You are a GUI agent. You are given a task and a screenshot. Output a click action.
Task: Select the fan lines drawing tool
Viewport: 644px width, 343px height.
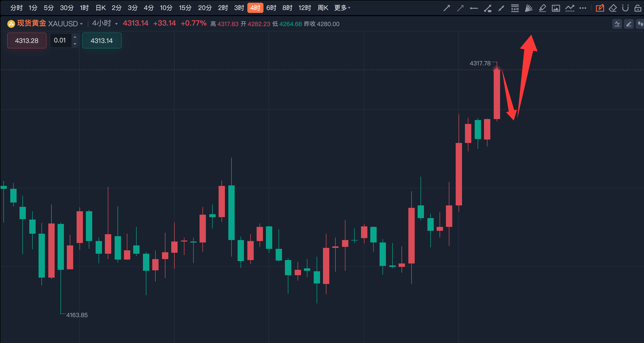coord(529,8)
